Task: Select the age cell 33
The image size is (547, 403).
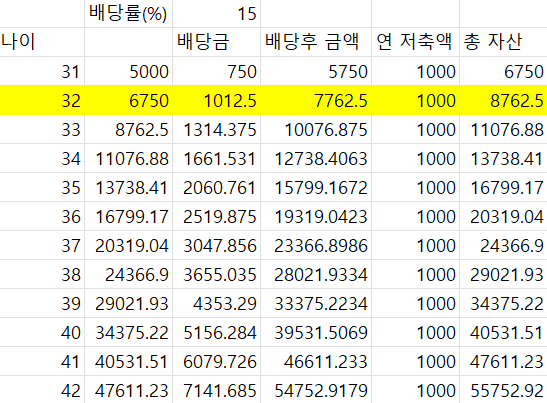Action: pyautogui.click(x=42, y=129)
